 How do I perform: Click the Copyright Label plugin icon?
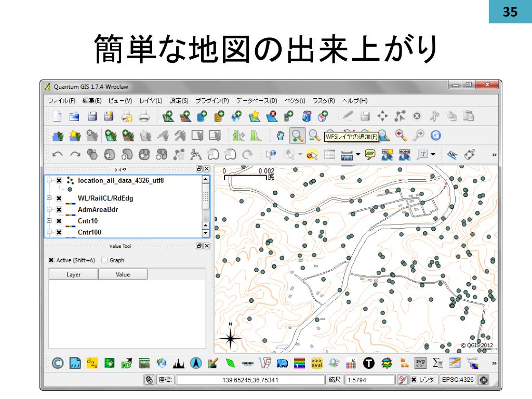coord(58,363)
